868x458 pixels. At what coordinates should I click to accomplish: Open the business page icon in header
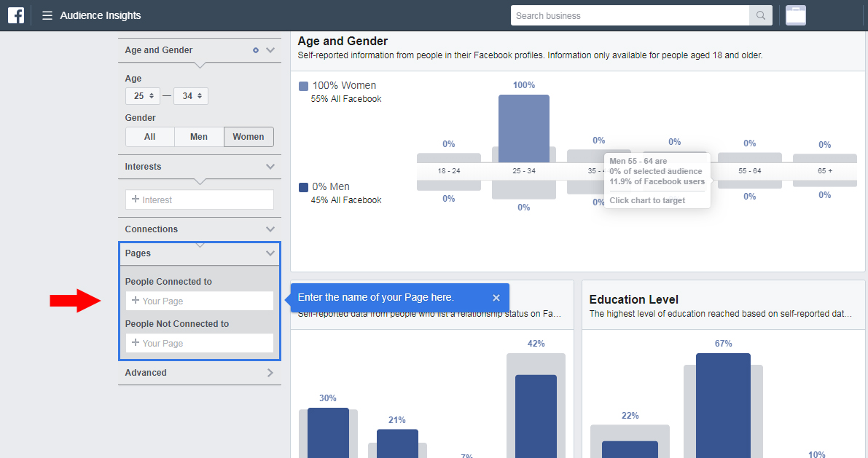(x=795, y=15)
